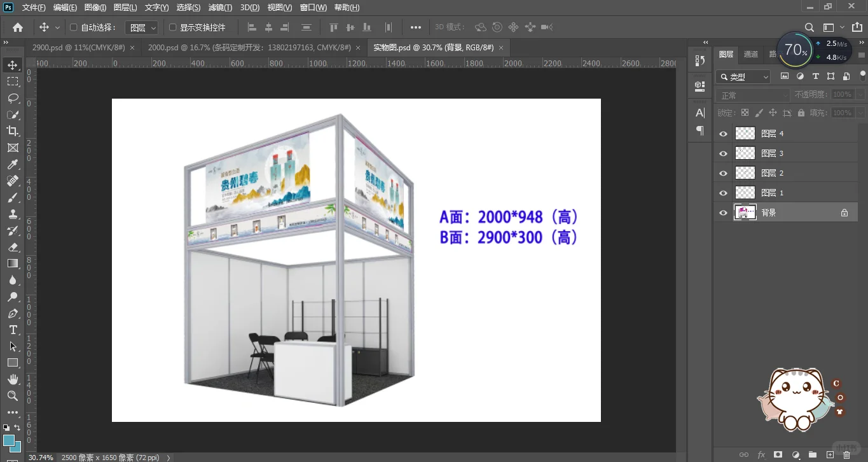This screenshot has width=868, height=462.
Task: Select the Blur tool
Action: tap(13, 280)
